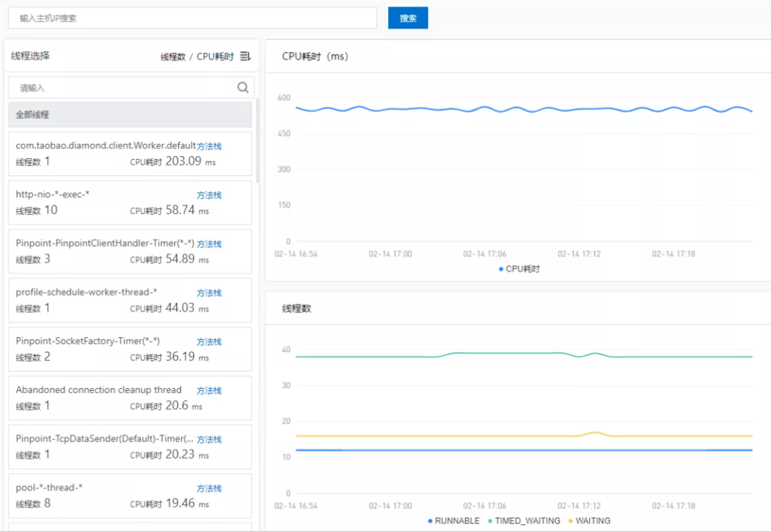Click the blue CPU耗时 line in chart
771x532 pixels.
click(524, 109)
